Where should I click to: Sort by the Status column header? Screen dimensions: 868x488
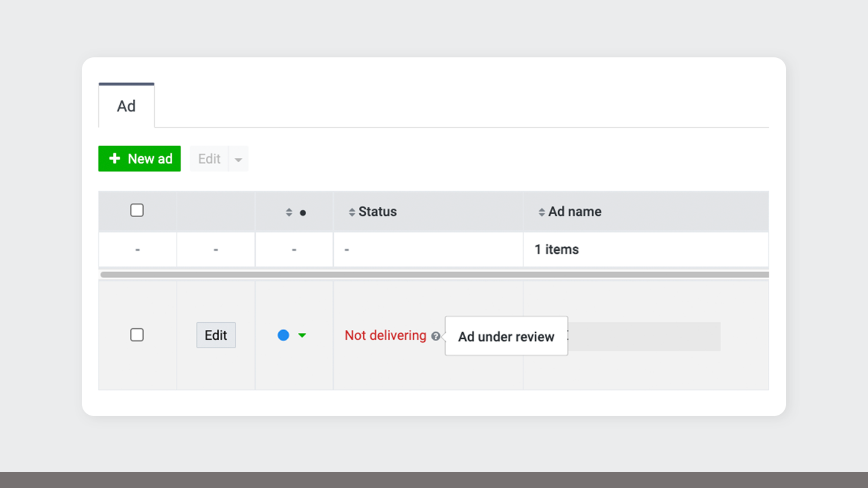(x=377, y=212)
